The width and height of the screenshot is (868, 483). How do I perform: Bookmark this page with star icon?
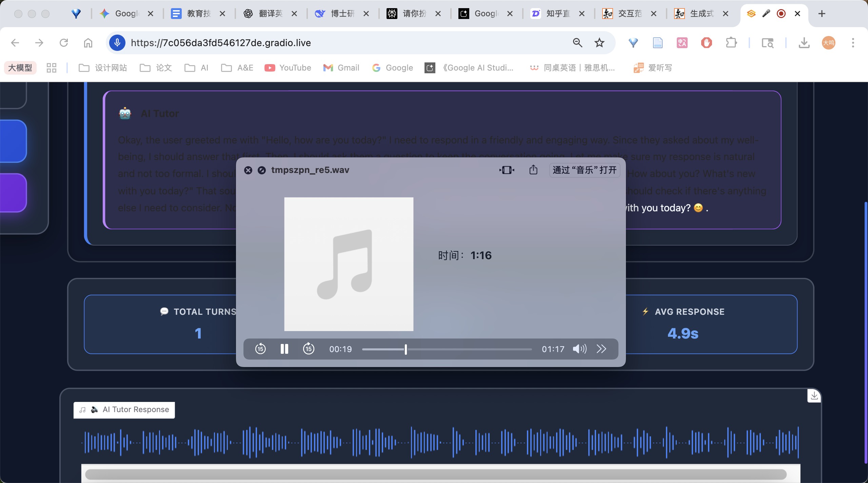click(x=599, y=43)
